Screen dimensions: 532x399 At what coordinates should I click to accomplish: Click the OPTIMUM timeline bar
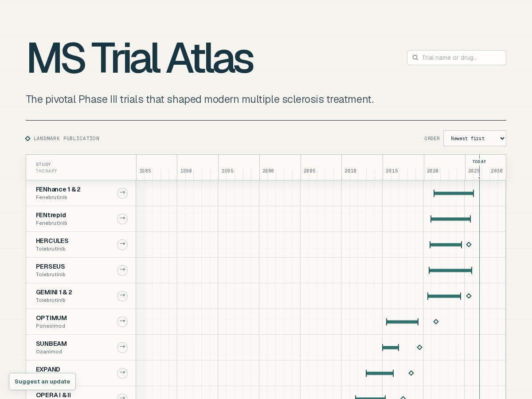pos(402,322)
